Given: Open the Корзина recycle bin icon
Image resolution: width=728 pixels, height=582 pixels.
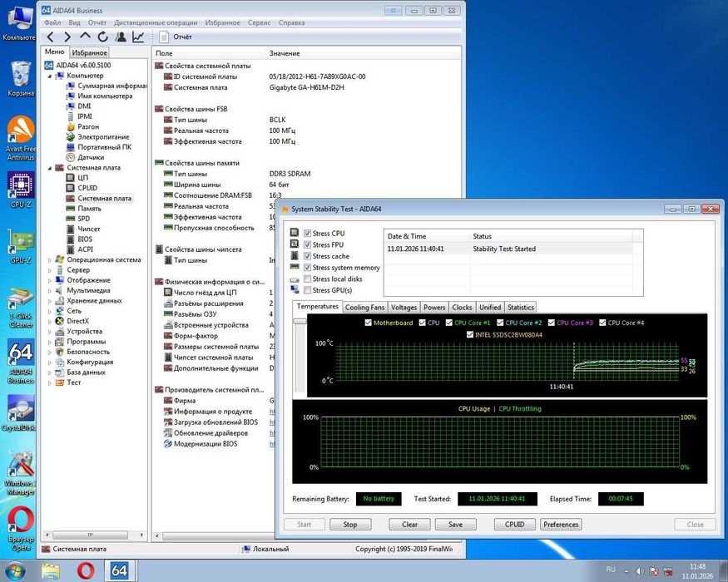Looking at the screenshot, I should click(21, 79).
